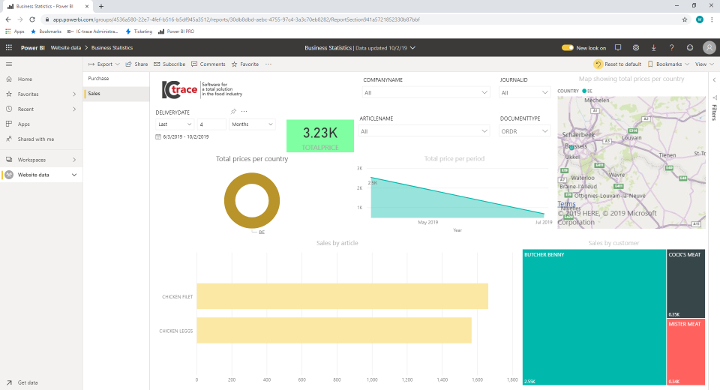Open Get data at sidebar bottom
This screenshot has width=720, height=390.
22,382
